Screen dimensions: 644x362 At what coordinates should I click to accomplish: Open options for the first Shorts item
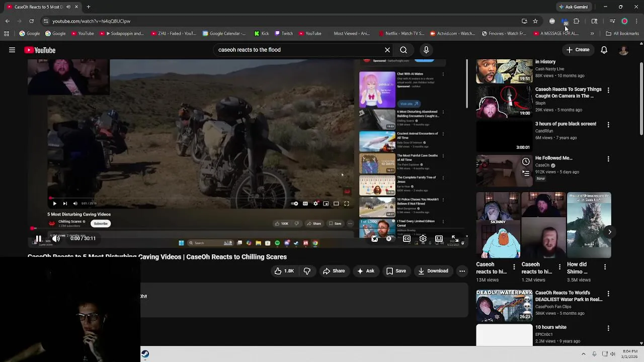[x=514, y=266]
